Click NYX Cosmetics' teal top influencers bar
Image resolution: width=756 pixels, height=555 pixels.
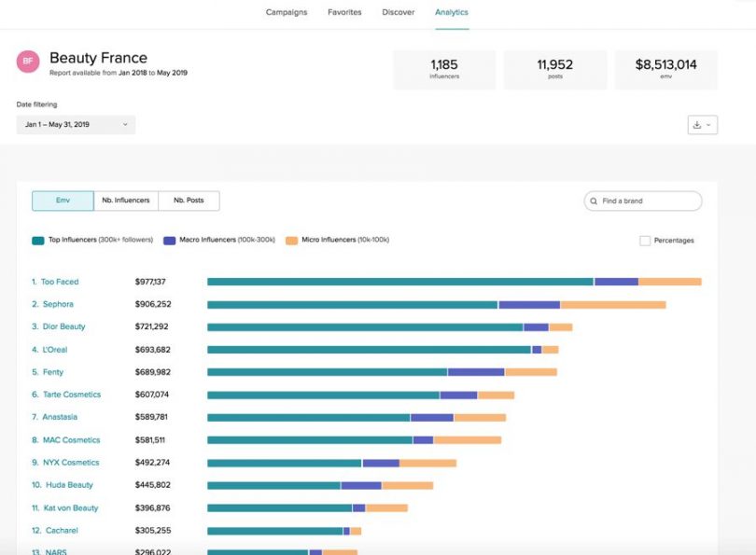pos(285,463)
